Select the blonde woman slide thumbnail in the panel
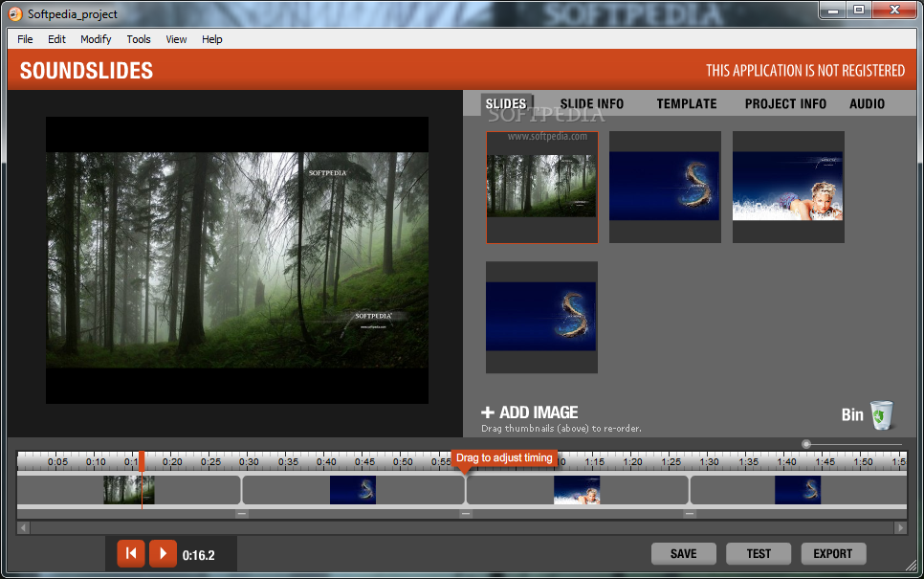924x579 pixels. point(788,187)
